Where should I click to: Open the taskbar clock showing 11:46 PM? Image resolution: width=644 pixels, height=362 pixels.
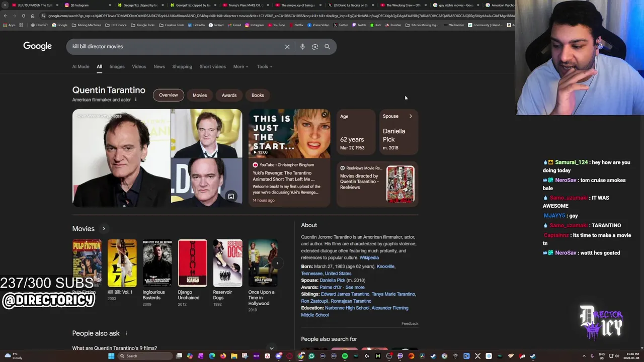(x=631, y=356)
